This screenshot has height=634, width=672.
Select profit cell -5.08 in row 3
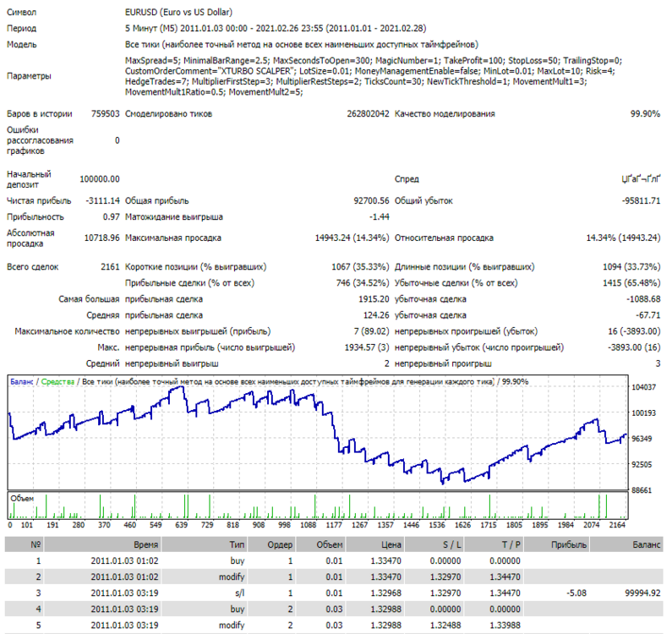[x=576, y=593]
